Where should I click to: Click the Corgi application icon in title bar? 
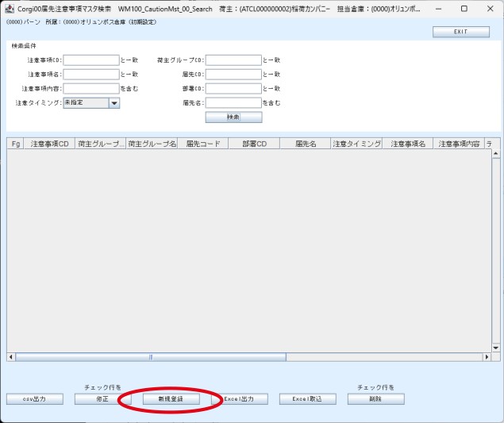[x=10, y=9]
